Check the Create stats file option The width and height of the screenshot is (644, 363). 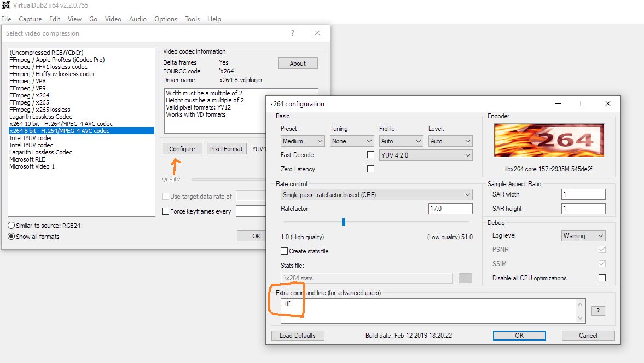click(284, 251)
